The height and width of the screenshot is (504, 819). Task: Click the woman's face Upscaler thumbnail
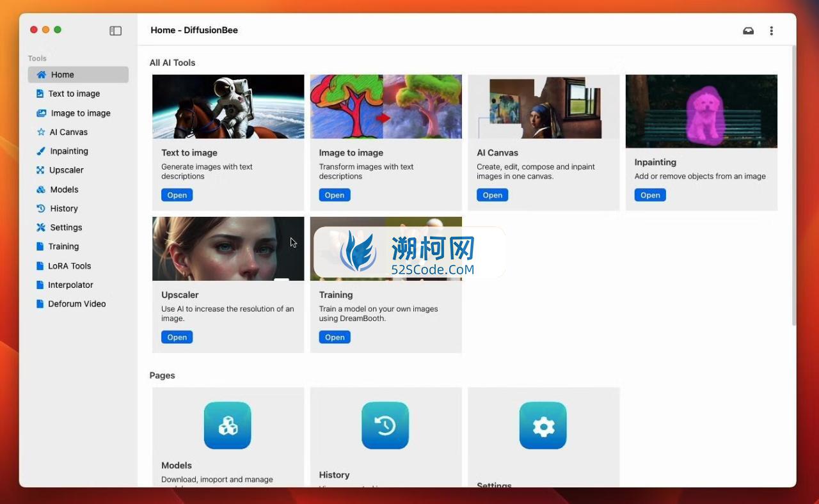click(228, 249)
